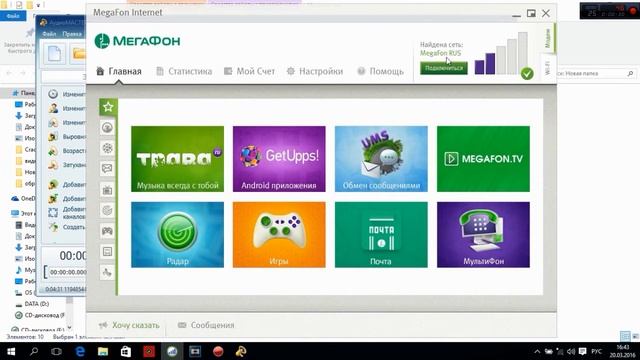The image size is (640, 360).
Task: Open the Почта mail tile
Action: (x=381, y=235)
